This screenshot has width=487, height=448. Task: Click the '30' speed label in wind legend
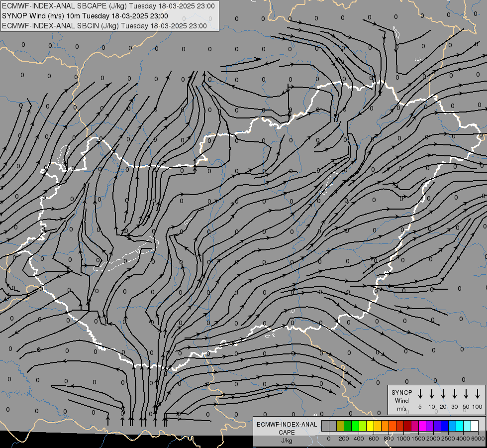point(454,407)
